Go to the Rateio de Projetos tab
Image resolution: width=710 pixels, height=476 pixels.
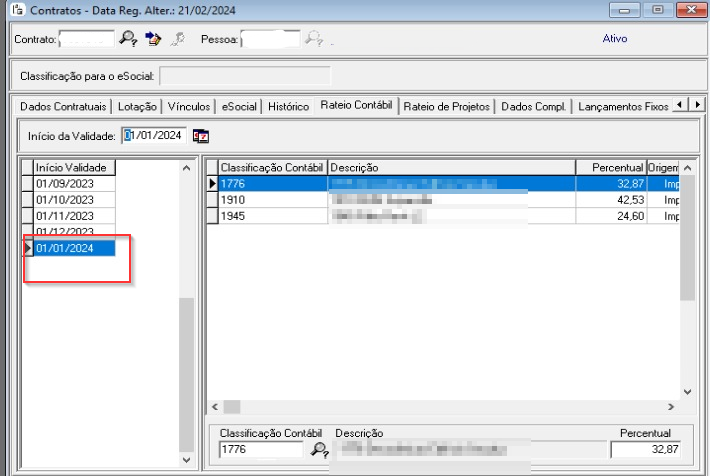[446, 106]
